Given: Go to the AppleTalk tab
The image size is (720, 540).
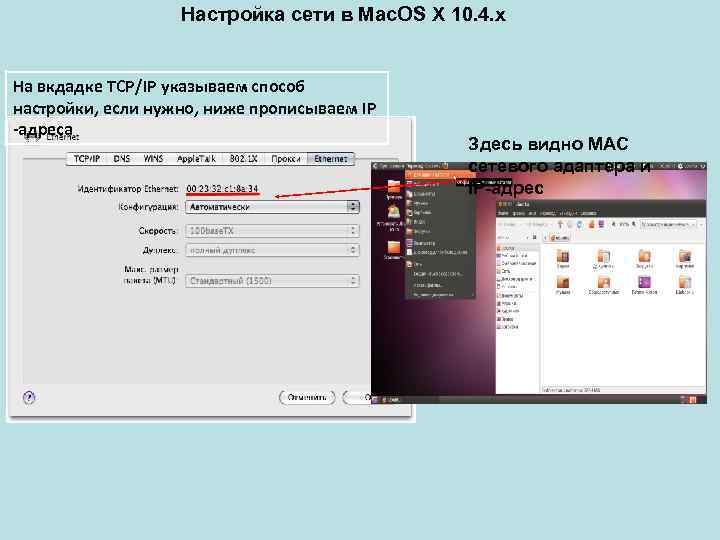Looking at the screenshot, I should [x=196, y=159].
